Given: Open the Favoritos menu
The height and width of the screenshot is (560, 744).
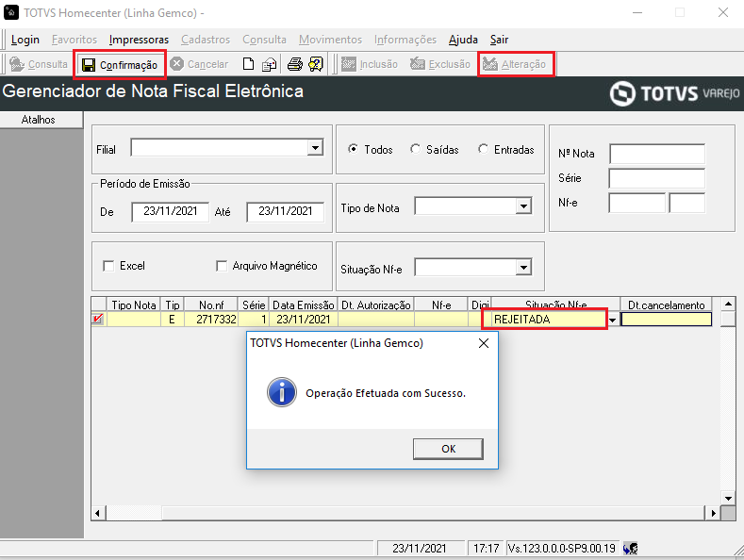Looking at the screenshot, I should tap(74, 40).
